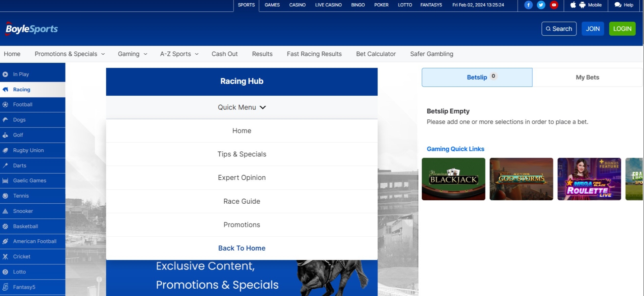Open the Cash Out link
Screen dimensions: 644x296
pos(224,54)
